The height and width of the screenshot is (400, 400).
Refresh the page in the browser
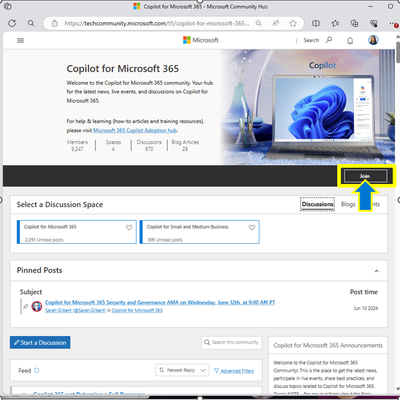(x=12, y=23)
